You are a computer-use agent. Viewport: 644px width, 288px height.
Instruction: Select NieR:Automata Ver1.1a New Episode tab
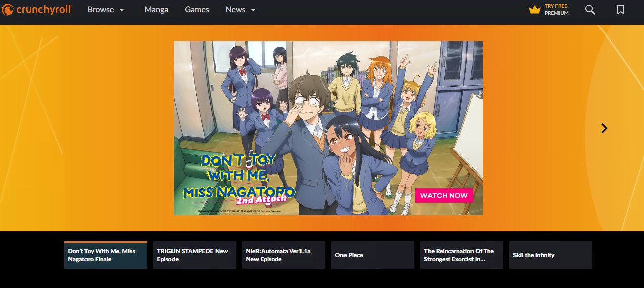[284, 255]
